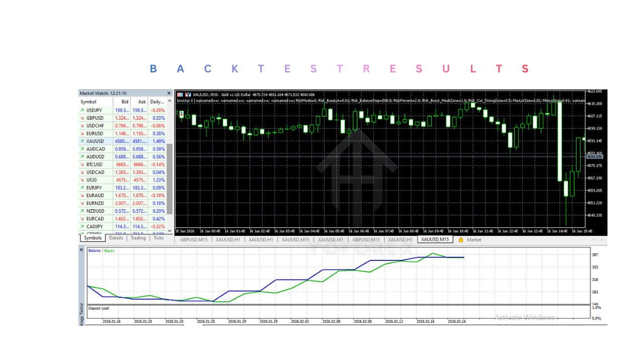Click the green arrow icon beside EURJPY
Viewport: 644px width, 362px height.
pyautogui.click(x=82, y=188)
